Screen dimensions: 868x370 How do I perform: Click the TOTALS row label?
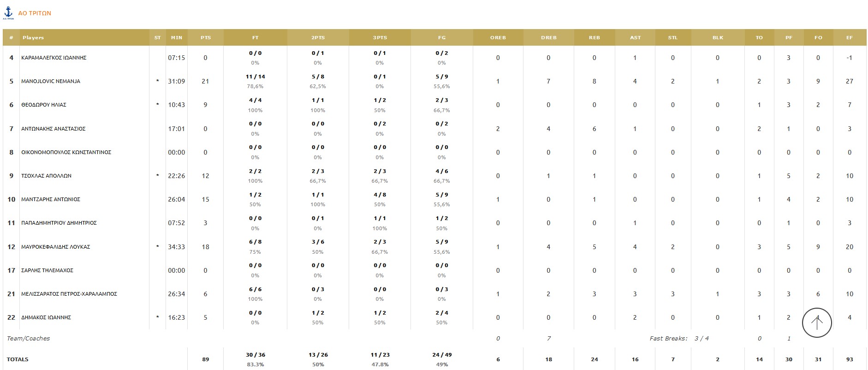[x=18, y=359]
